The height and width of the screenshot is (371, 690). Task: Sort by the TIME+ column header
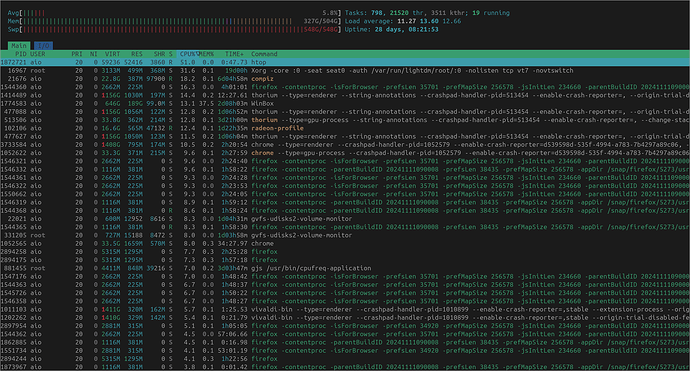point(234,54)
